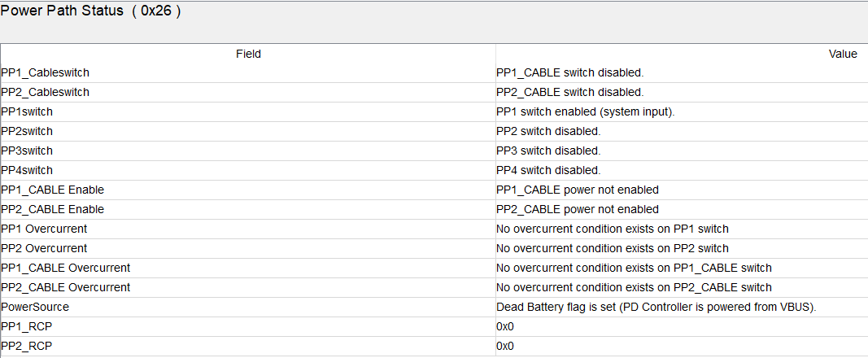Select the PP1_CABLE Overcurrent field
The width and height of the screenshot is (868, 358).
[x=248, y=268]
